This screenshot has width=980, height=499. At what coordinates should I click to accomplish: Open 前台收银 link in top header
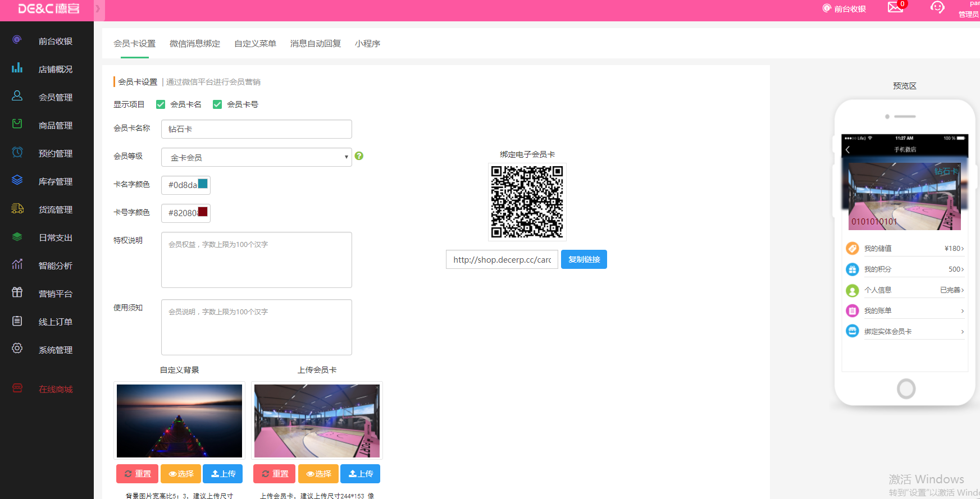tap(844, 8)
